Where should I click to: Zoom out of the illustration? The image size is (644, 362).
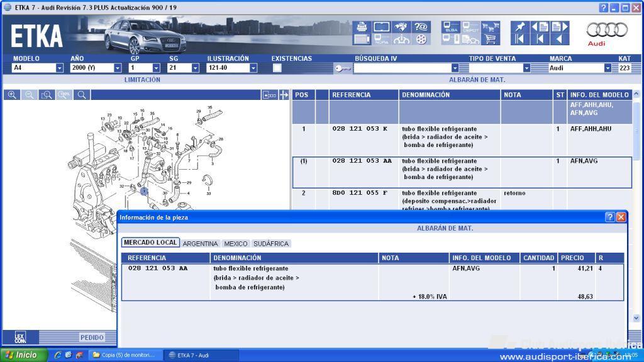point(29,95)
